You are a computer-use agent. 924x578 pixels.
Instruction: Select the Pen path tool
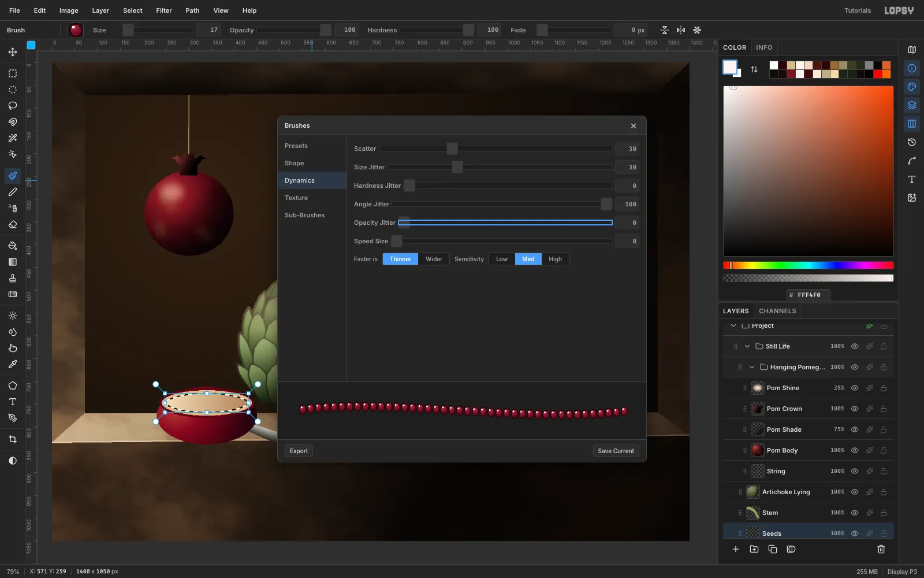coord(13,418)
